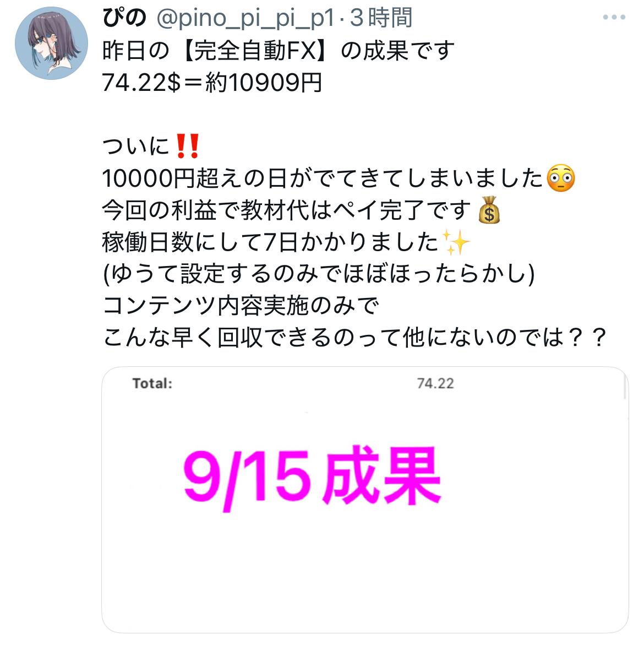This screenshot has height=645, width=644.
Task: Select the 昨日の【完全自動FX】の成果です line
Action: 278,51
